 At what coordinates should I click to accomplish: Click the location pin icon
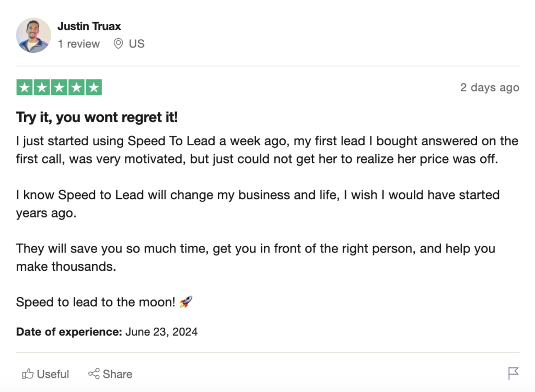click(119, 44)
